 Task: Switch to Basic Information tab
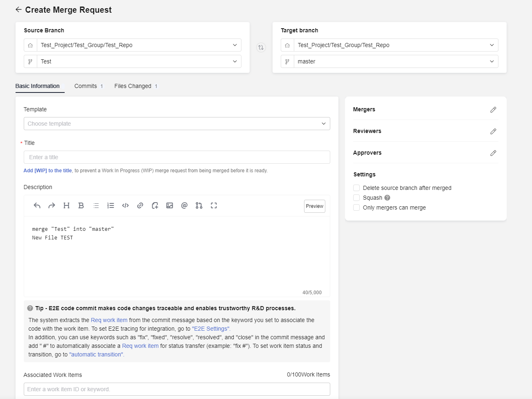pos(37,86)
